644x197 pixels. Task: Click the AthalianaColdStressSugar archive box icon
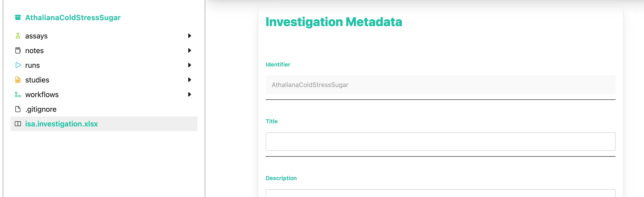coord(18,17)
